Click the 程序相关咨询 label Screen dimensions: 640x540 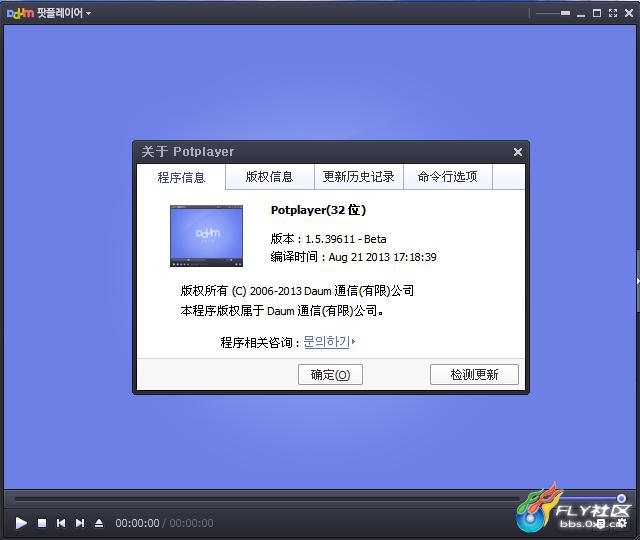click(x=260, y=342)
